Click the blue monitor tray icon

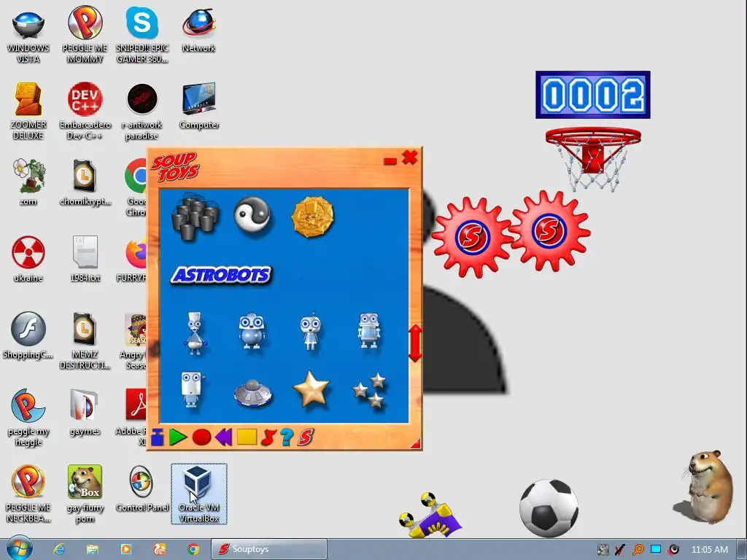point(656,549)
